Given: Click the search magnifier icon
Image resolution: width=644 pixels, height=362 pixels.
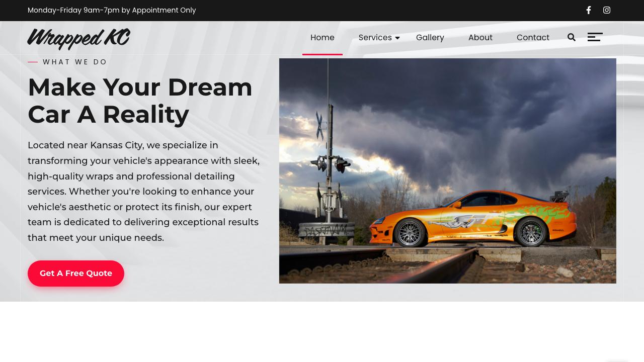Looking at the screenshot, I should (572, 37).
